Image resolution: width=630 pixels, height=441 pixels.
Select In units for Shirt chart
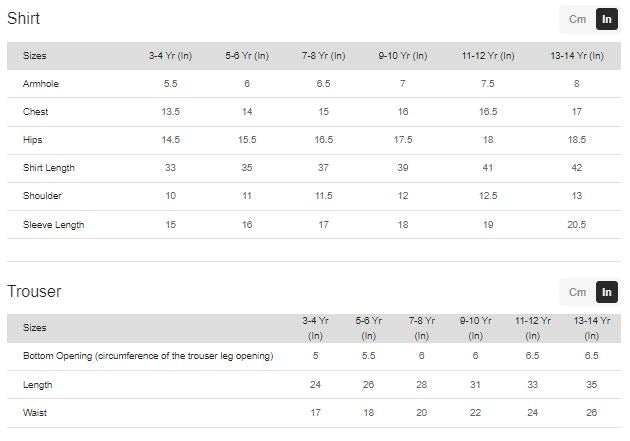pyautogui.click(x=607, y=19)
